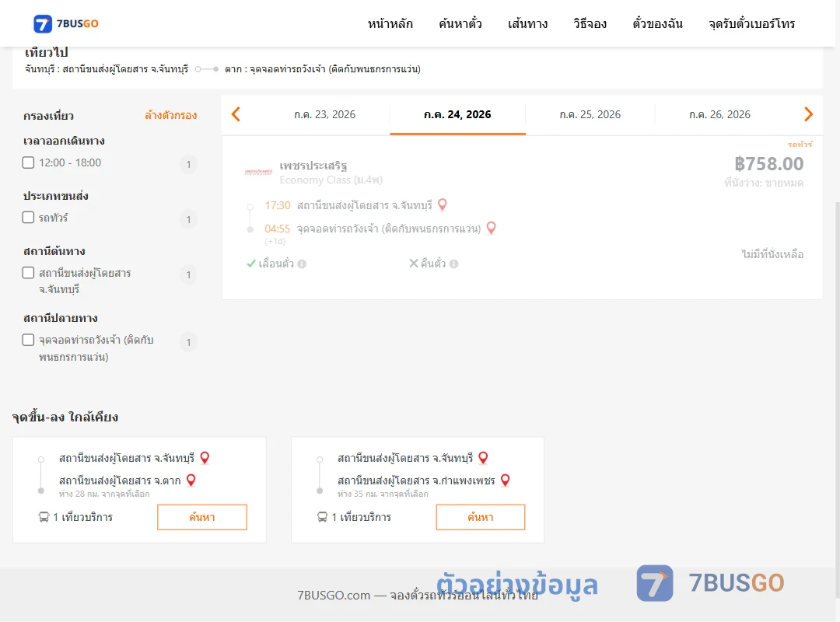
Task: Click ห่าง 28 กม. จากจุดที่เลือก distance text
Action: (104, 494)
